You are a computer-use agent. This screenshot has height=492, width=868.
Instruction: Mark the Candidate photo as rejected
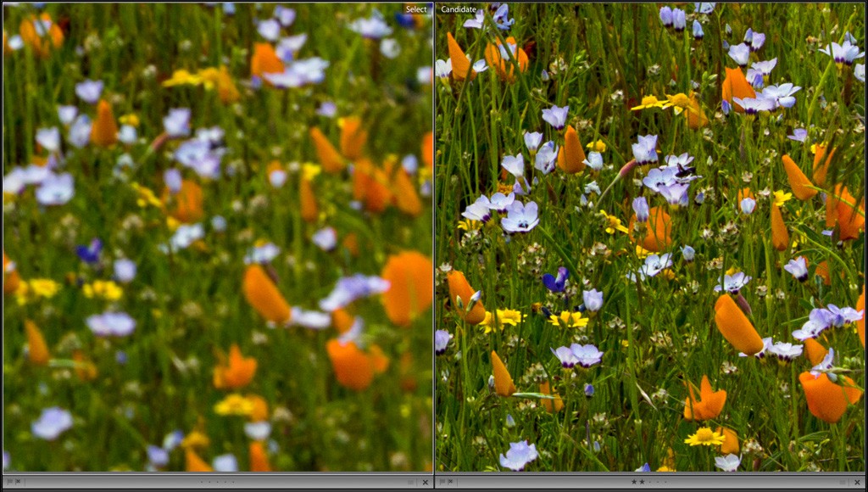(x=451, y=482)
